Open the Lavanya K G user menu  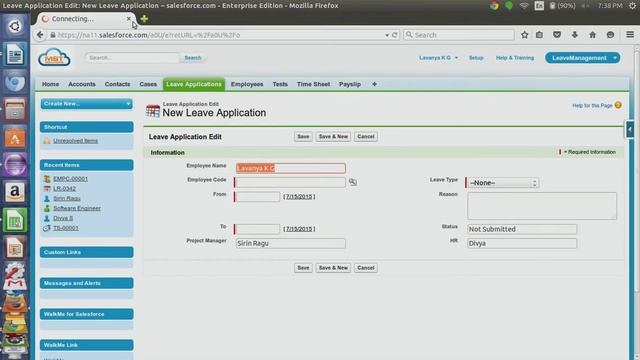coord(438,58)
